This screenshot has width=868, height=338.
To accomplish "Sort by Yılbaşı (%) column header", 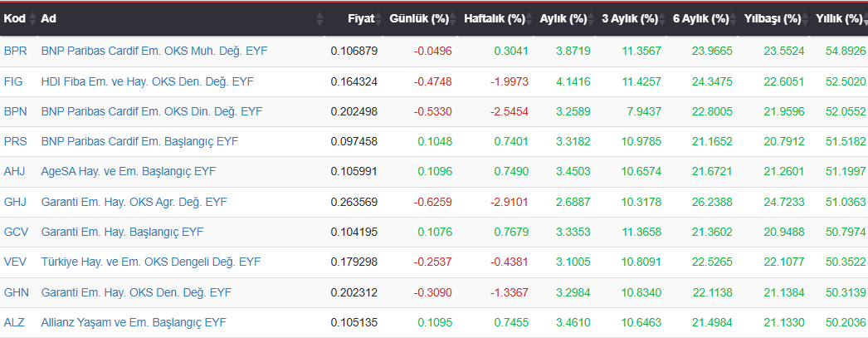I will click(x=773, y=19).
